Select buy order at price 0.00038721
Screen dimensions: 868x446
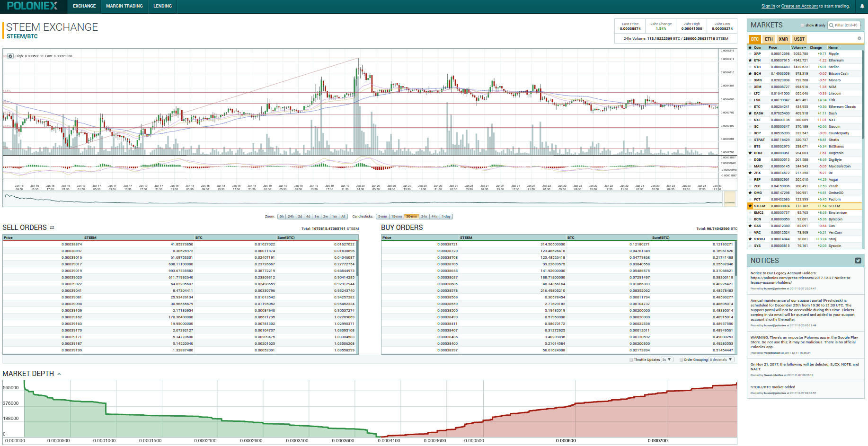(x=558, y=245)
